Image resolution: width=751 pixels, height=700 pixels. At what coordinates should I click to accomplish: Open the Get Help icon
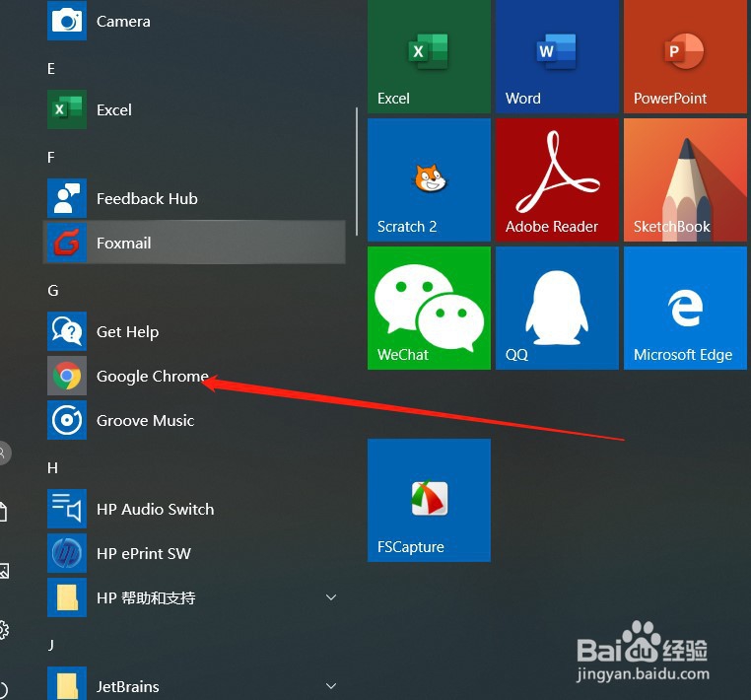[x=67, y=331]
